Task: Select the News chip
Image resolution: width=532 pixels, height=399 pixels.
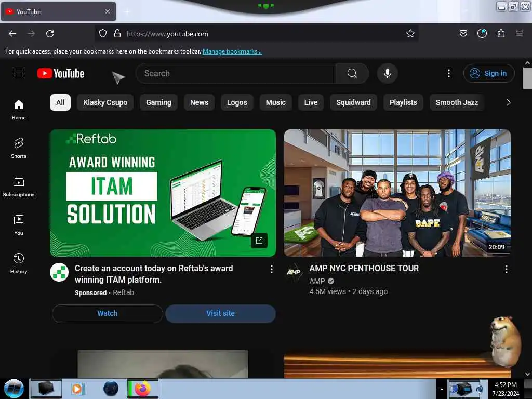Action: tap(199, 102)
